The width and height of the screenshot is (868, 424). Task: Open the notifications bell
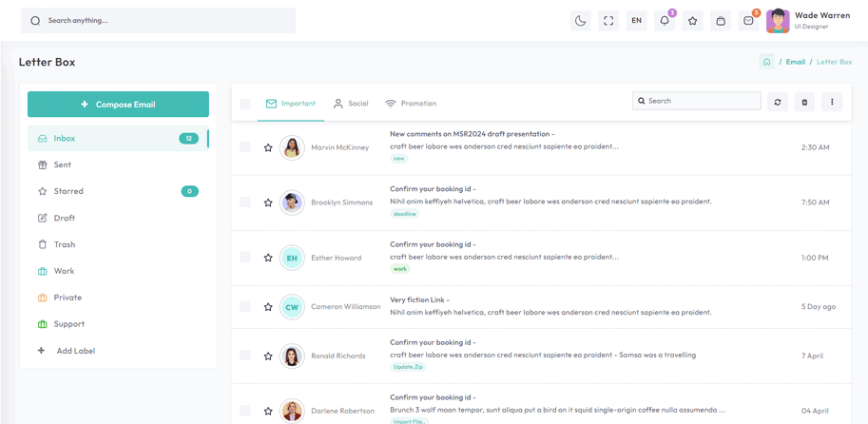(665, 21)
